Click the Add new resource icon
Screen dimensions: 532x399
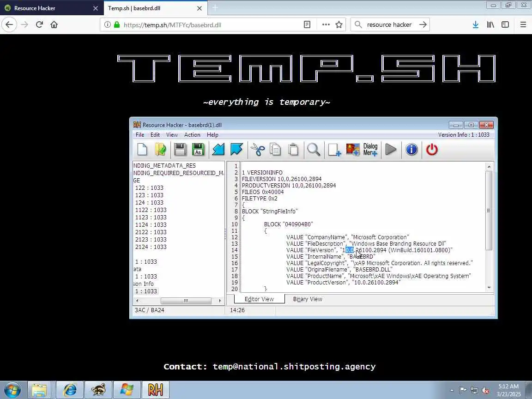(334, 150)
